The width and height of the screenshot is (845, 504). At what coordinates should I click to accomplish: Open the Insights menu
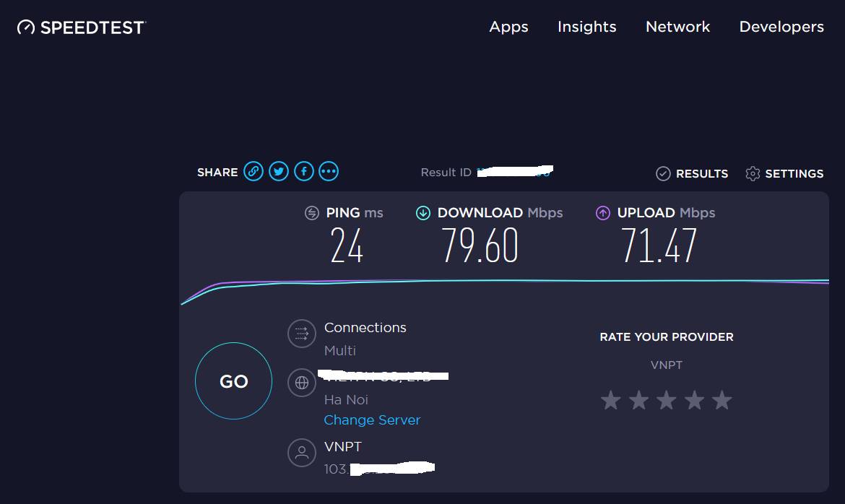[586, 27]
